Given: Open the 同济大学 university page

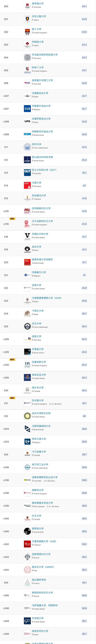Looking at the screenshot, I should tap(37, 144).
